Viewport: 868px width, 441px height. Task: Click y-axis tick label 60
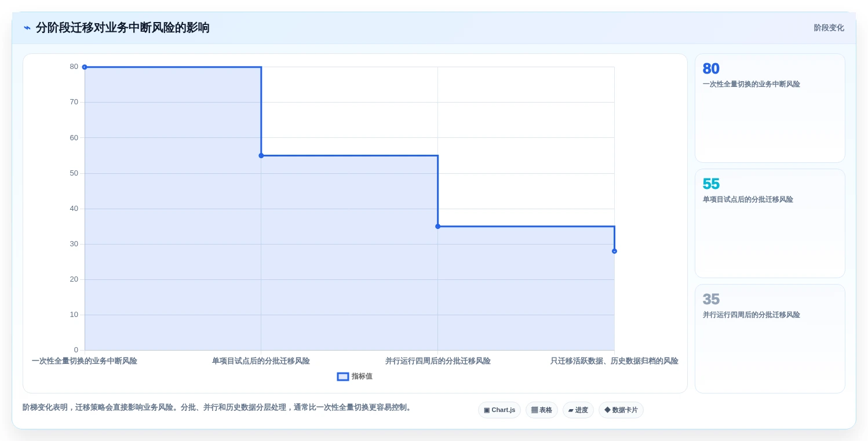(x=74, y=138)
